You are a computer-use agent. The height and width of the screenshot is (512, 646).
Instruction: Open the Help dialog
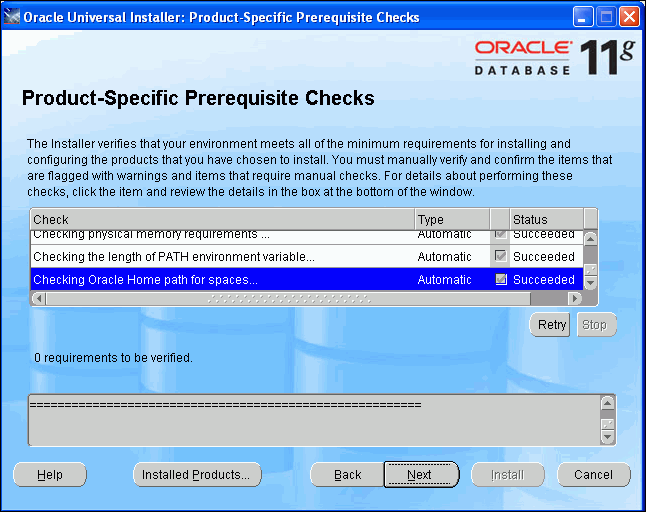[x=50, y=475]
